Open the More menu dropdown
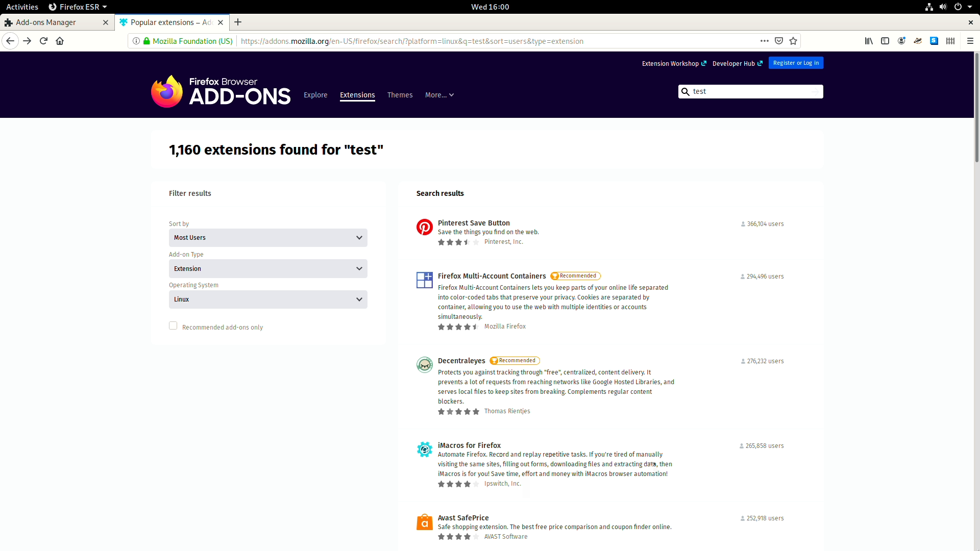 [x=438, y=95]
